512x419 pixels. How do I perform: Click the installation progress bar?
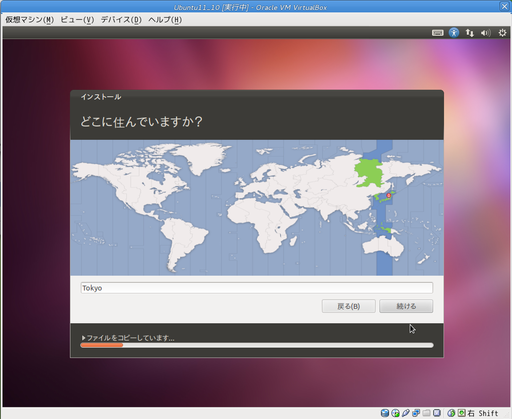[x=257, y=345]
